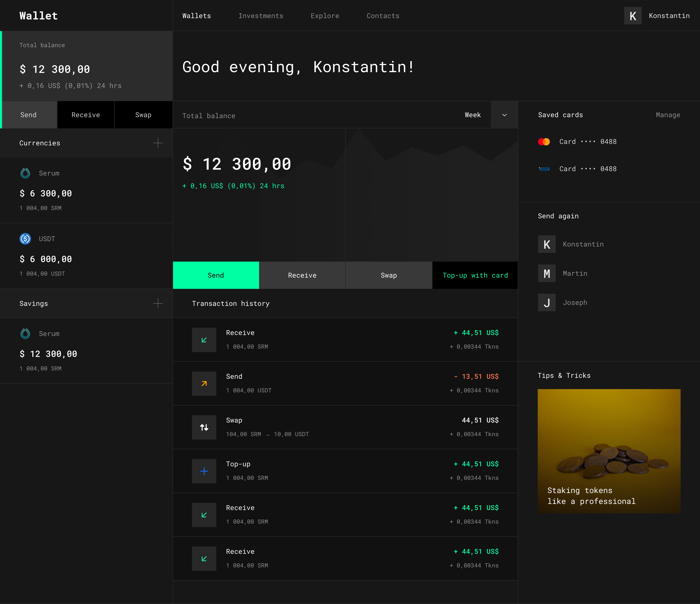Click the last Receive transaction's arrow icon
The image size is (700, 604).
click(x=204, y=559)
